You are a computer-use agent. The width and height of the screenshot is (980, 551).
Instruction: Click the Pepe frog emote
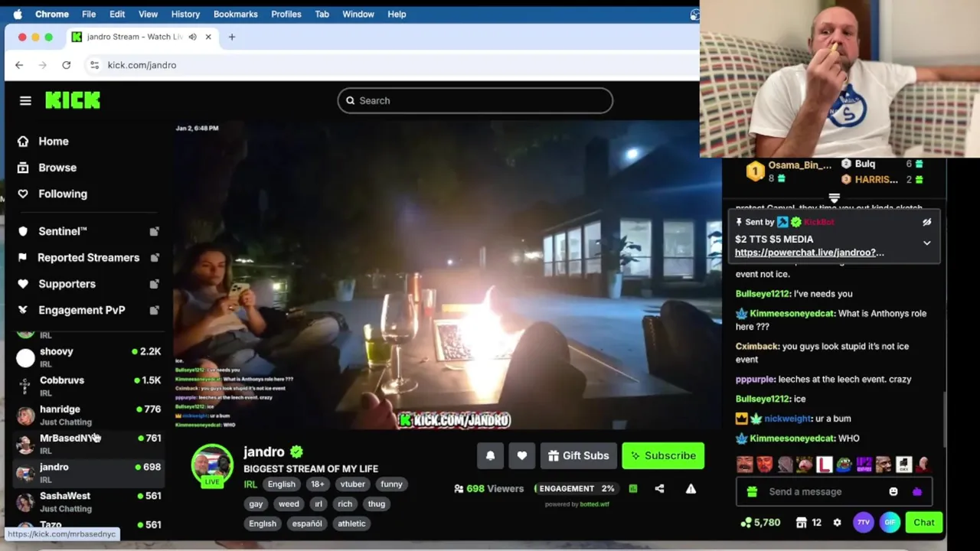844,465
